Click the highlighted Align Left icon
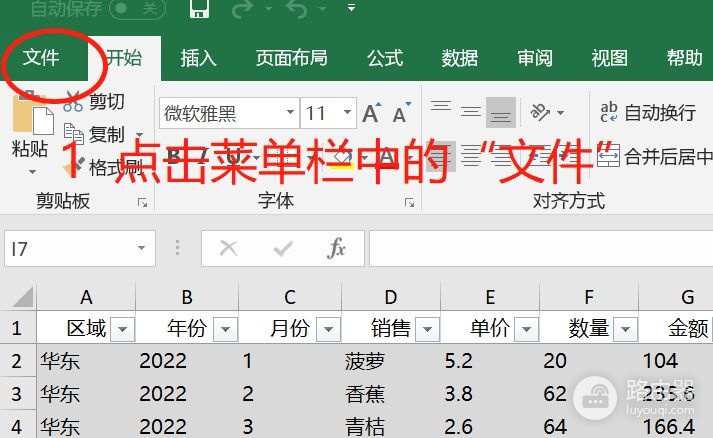The image size is (713, 438). point(441,156)
